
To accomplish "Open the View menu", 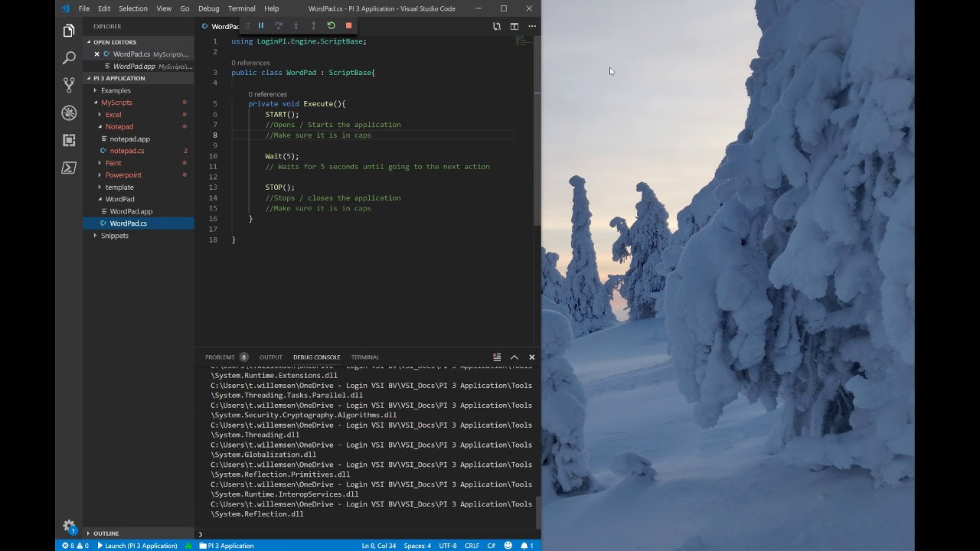I will (x=164, y=8).
